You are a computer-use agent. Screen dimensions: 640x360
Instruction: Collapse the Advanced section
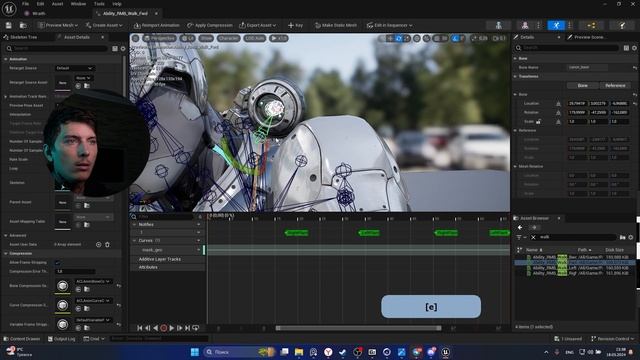6,236
